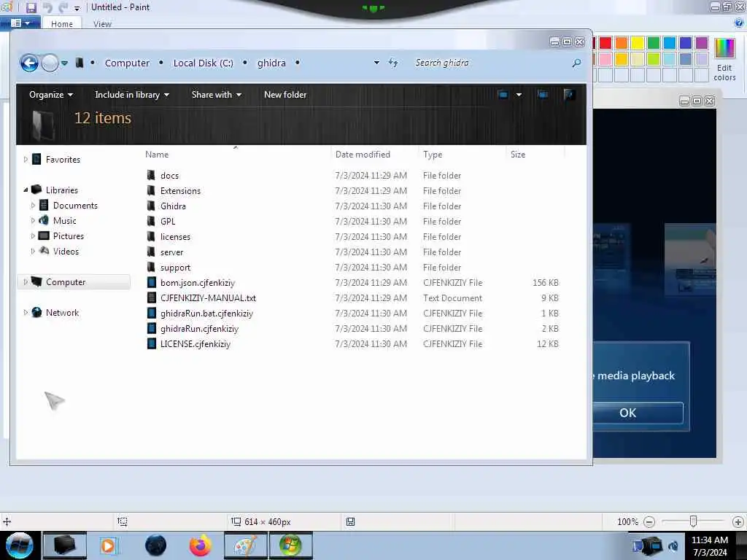Open the Organize menu
This screenshot has width=747, height=560.
[51, 95]
